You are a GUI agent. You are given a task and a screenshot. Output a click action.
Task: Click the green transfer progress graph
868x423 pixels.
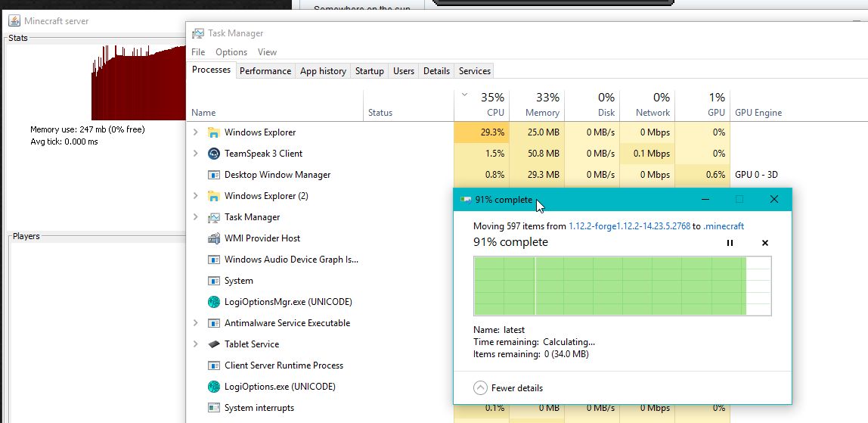(622, 286)
